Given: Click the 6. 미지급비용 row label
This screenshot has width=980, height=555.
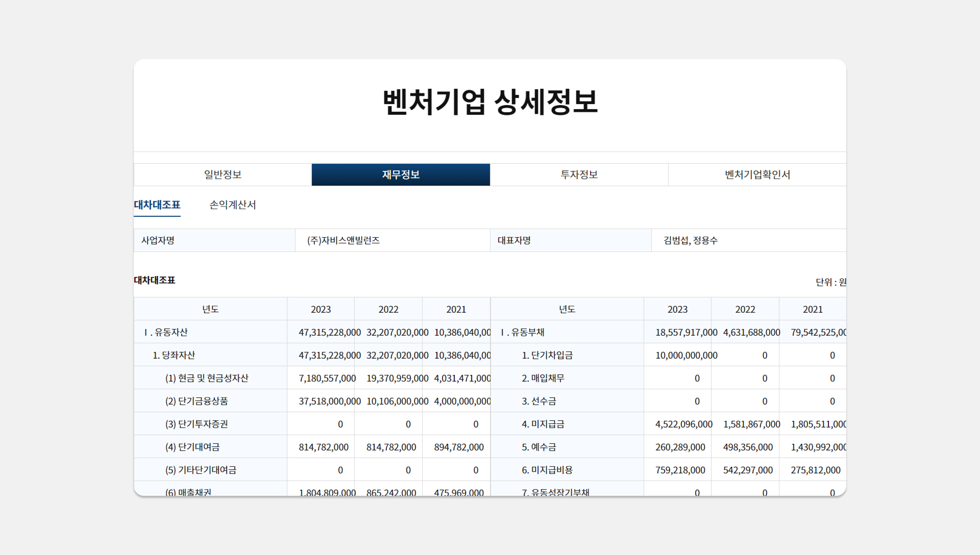Looking at the screenshot, I should click(x=547, y=470).
